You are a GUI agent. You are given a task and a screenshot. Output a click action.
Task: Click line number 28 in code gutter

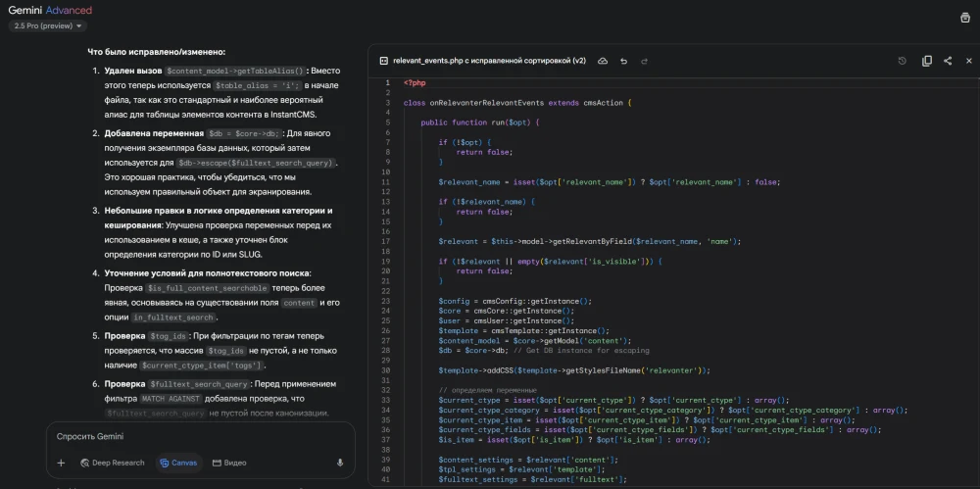(x=385, y=350)
